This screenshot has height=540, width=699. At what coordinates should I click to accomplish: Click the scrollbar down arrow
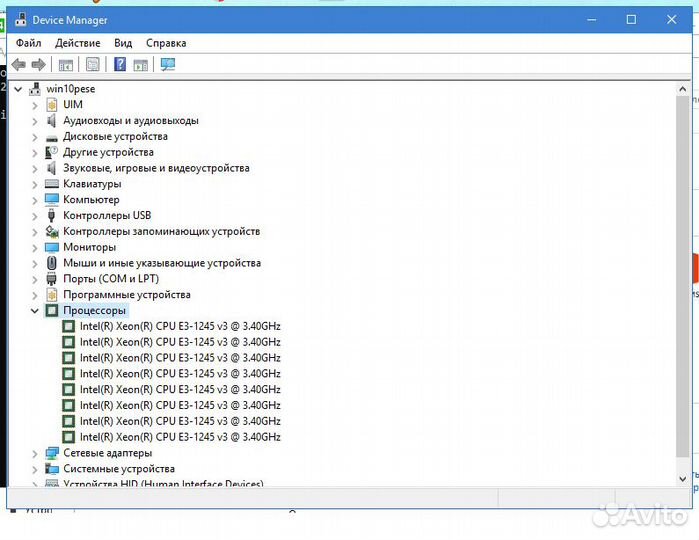pyautogui.click(x=683, y=479)
